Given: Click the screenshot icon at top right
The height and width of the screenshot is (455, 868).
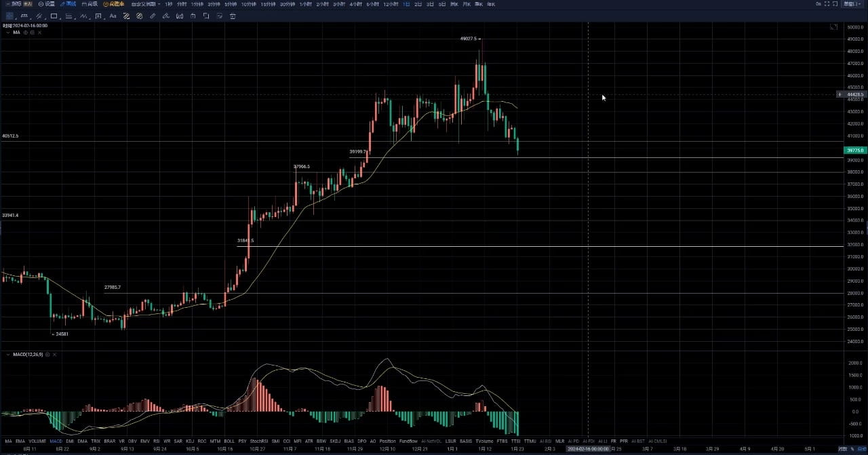Looking at the screenshot, I should pyautogui.click(x=835, y=3).
